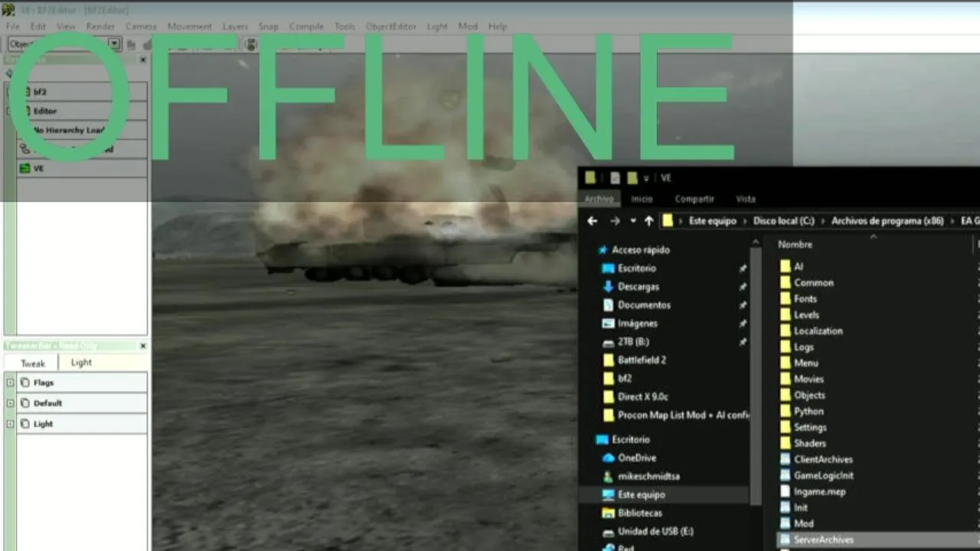Click the Flags group icon
The height and width of the screenshot is (551, 980).
[x=25, y=383]
